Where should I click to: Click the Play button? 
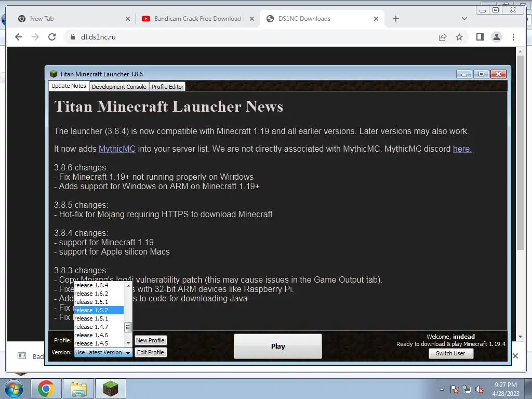click(278, 346)
